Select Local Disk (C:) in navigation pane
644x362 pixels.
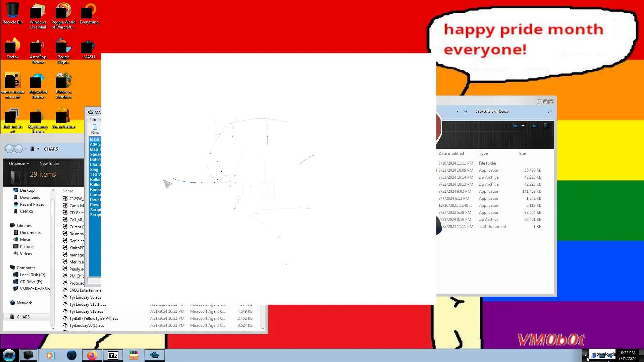tap(32, 275)
